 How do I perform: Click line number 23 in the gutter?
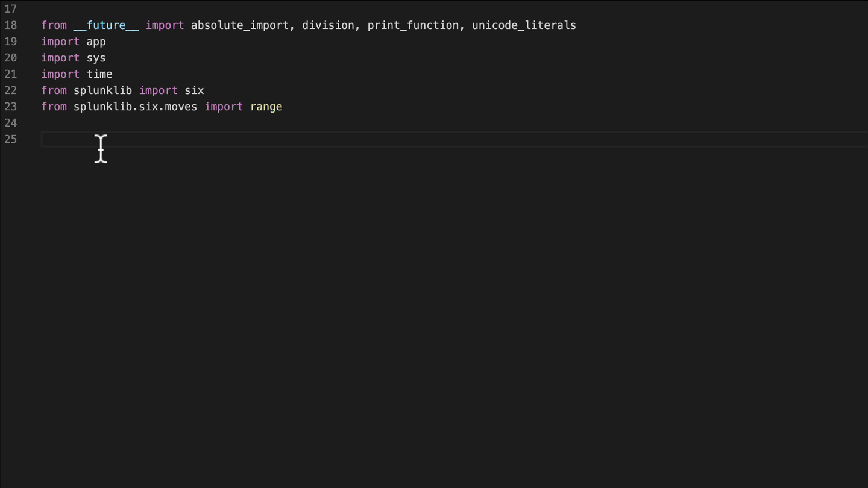[x=11, y=107]
